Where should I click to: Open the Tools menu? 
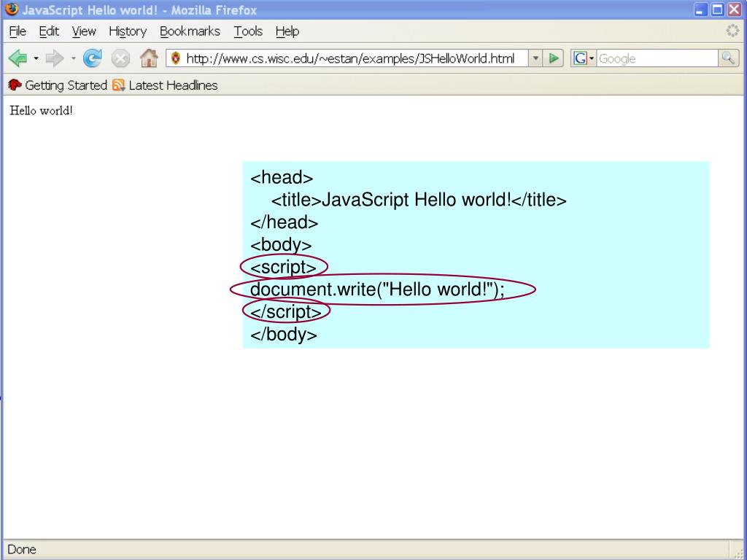pos(248,31)
